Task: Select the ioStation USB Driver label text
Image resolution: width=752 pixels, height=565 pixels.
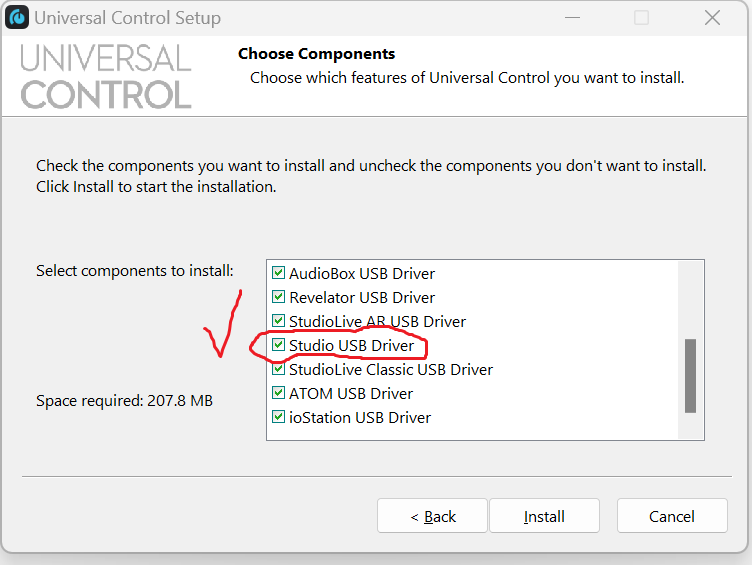Action: (360, 417)
